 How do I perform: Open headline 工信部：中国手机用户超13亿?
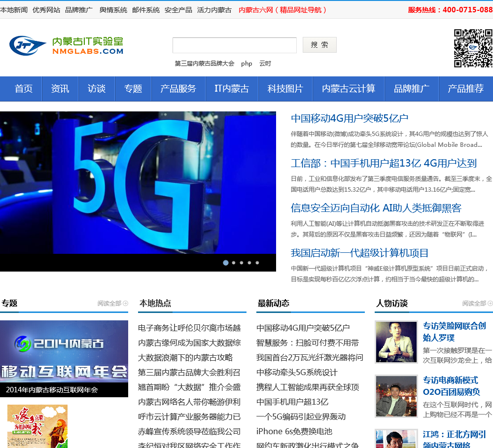[x=384, y=164]
